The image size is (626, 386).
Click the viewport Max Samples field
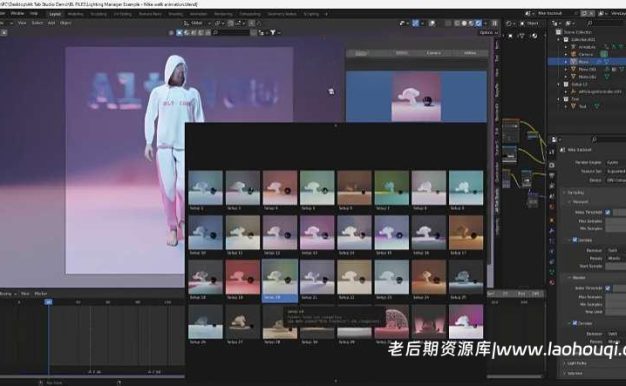pyautogui.click(x=616, y=221)
